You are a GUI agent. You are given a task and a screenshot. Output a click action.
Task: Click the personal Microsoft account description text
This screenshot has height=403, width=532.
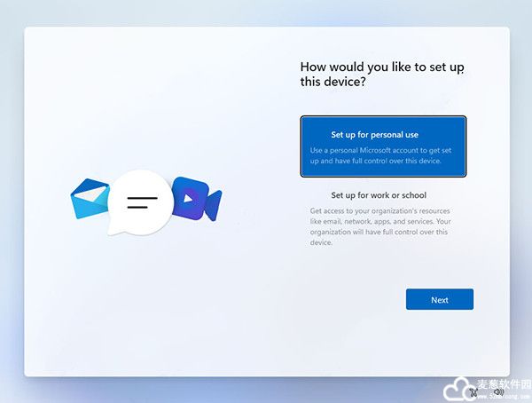(x=380, y=155)
